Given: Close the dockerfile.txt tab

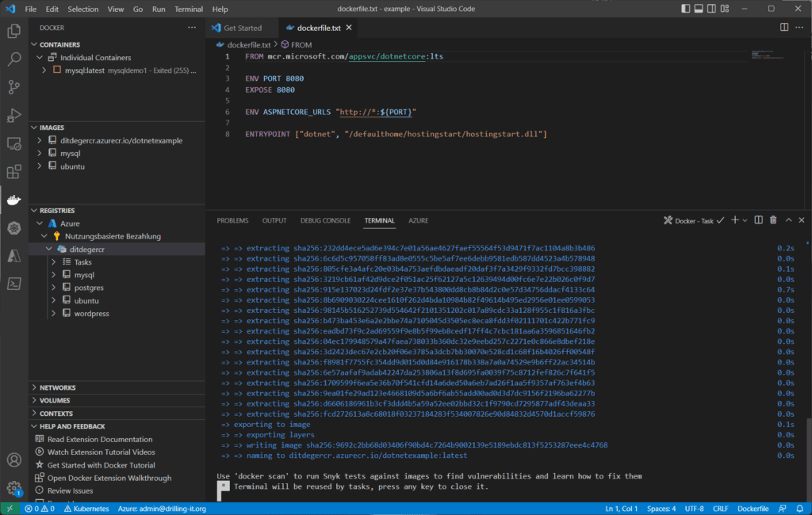Looking at the screenshot, I should pyautogui.click(x=349, y=28).
